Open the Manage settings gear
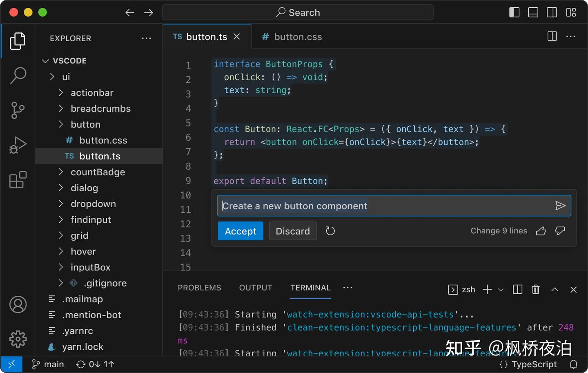This screenshot has width=588, height=373. (18, 339)
